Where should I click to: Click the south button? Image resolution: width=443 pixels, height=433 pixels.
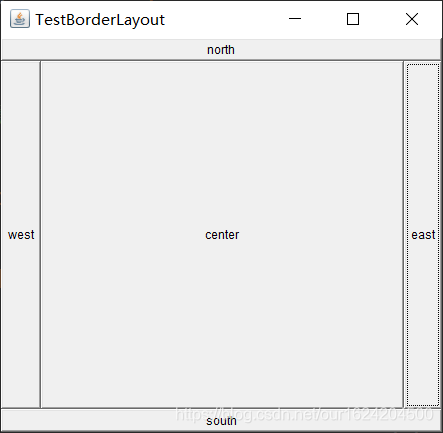pyautogui.click(x=221, y=420)
